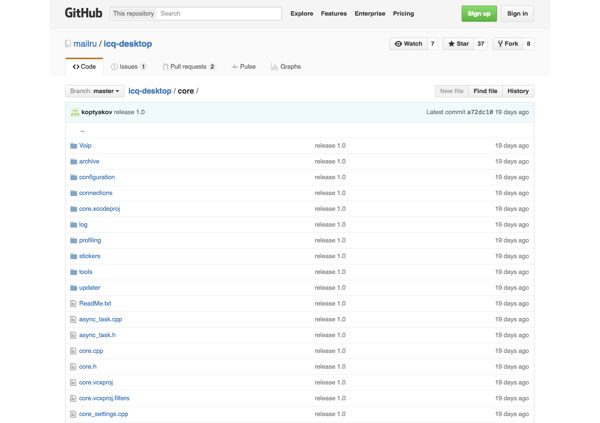
Task: Open the Issues tab
Action: 129,67
